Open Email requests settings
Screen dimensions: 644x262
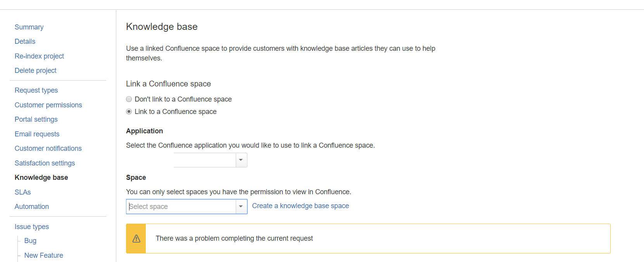[x=37, y=134]
